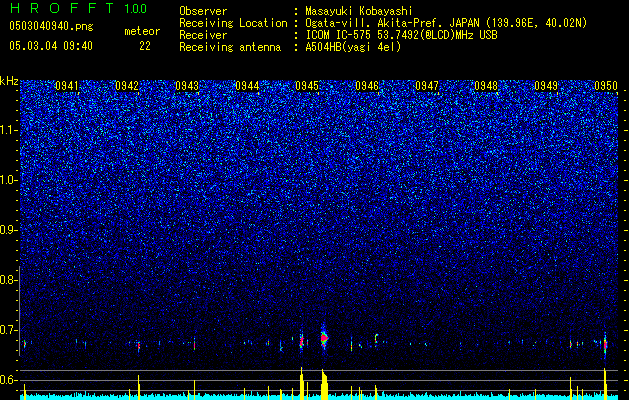Click the 0943 time marker
Viewport: 629px width, 400px height.
click(x=187, y=86)
